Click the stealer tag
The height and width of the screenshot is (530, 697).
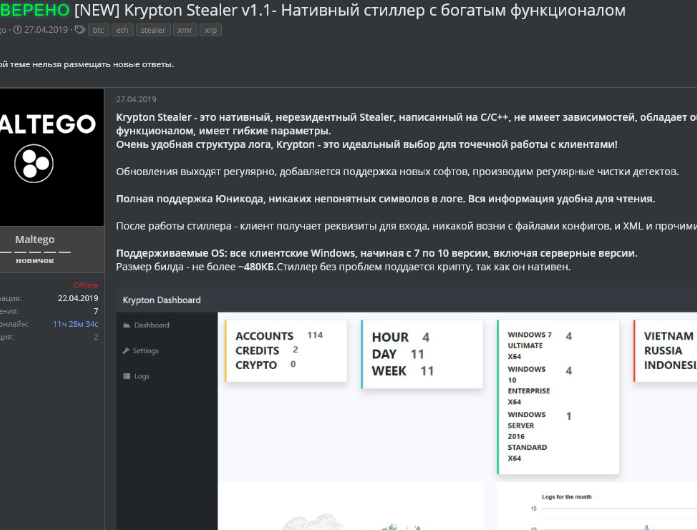153,30
